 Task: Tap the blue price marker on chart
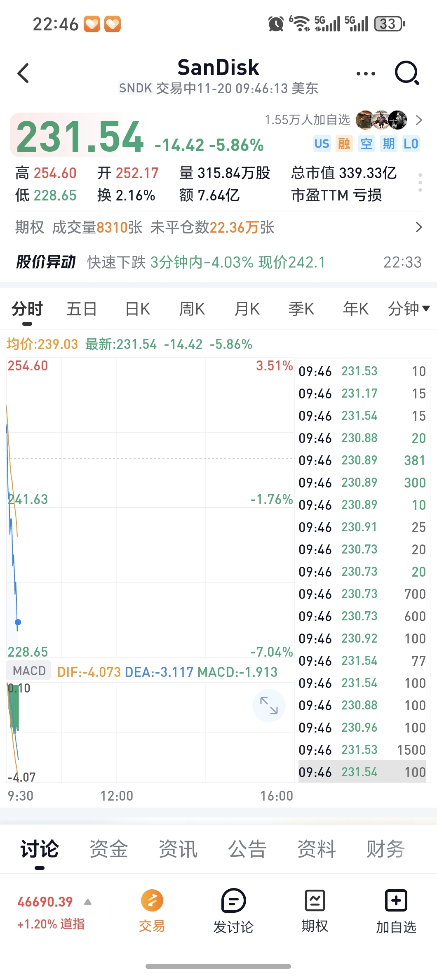18,622
